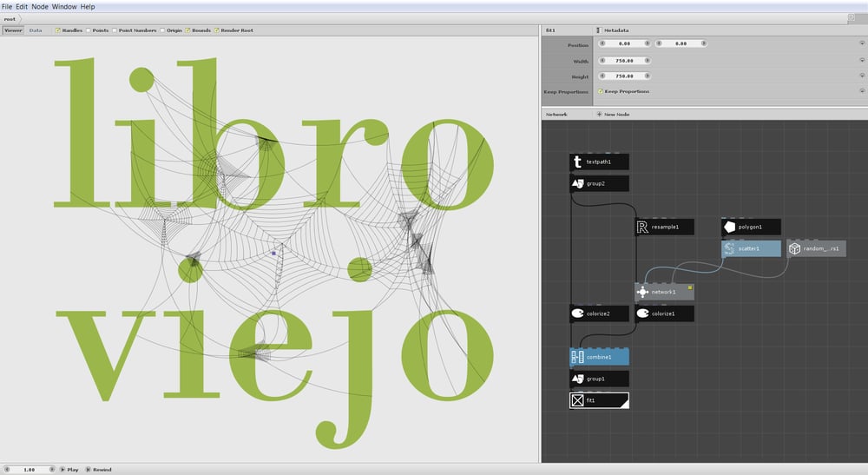Enable the Origin checkbox
868x475 pixels.
click(163, 30)
